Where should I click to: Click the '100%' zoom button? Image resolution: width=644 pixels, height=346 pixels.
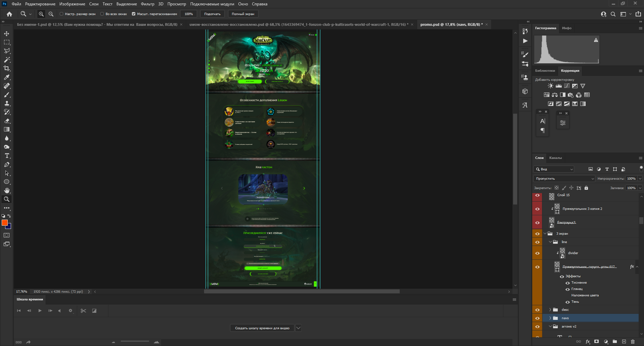[x=189, y=14]
